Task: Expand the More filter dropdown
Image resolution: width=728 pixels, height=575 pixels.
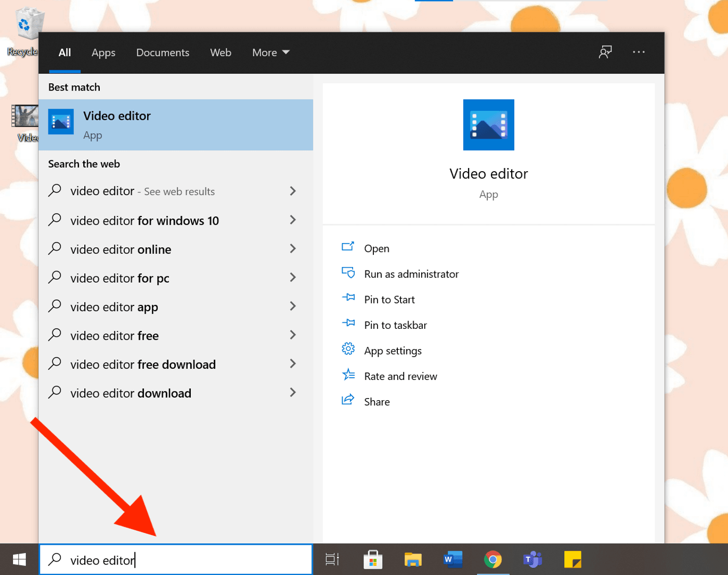Action: click(x=270, y=52)
